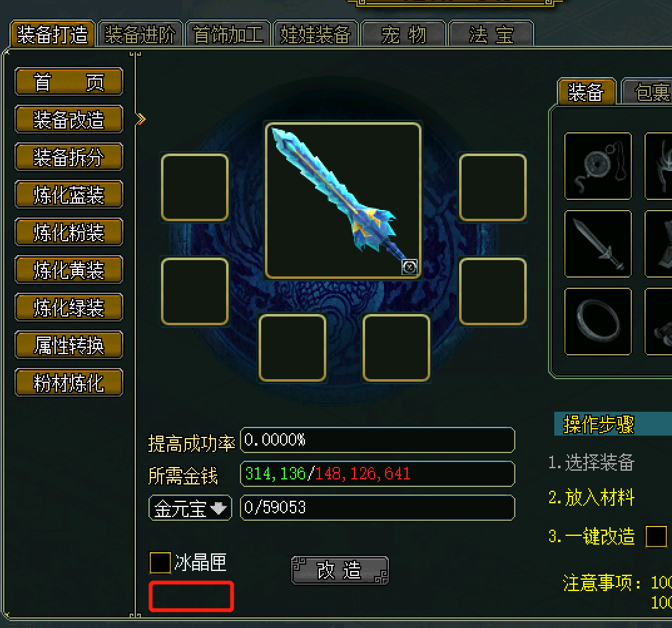Click the empty upper-left material slot
The width and height of the screenshot is (672, 628).
(195, 187)
